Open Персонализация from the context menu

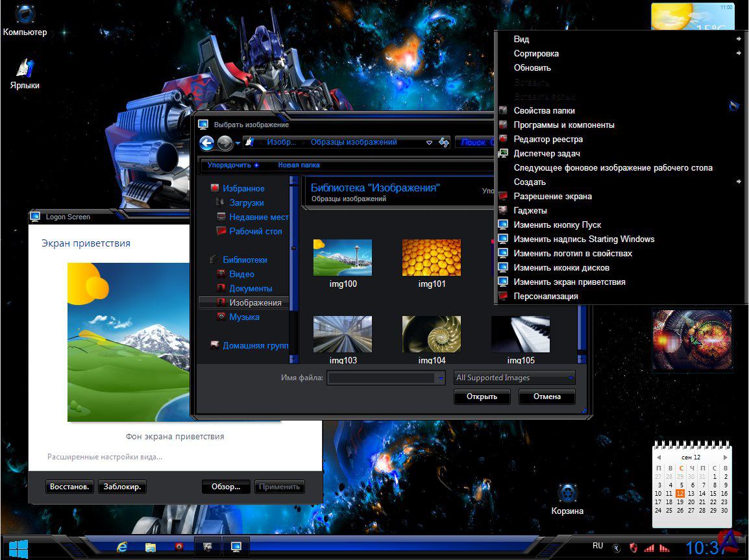coord(620,297)
